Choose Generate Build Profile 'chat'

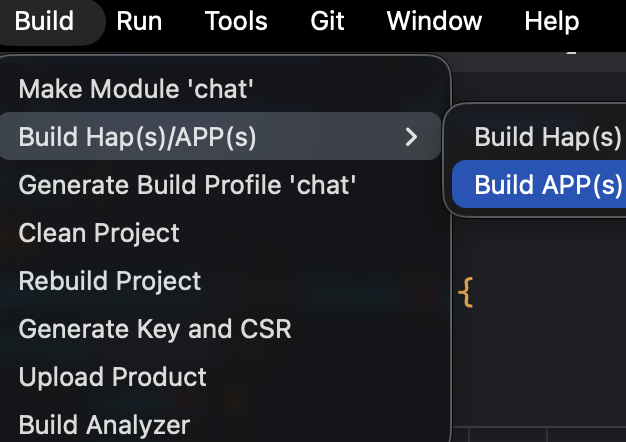[x=188, y=185]
